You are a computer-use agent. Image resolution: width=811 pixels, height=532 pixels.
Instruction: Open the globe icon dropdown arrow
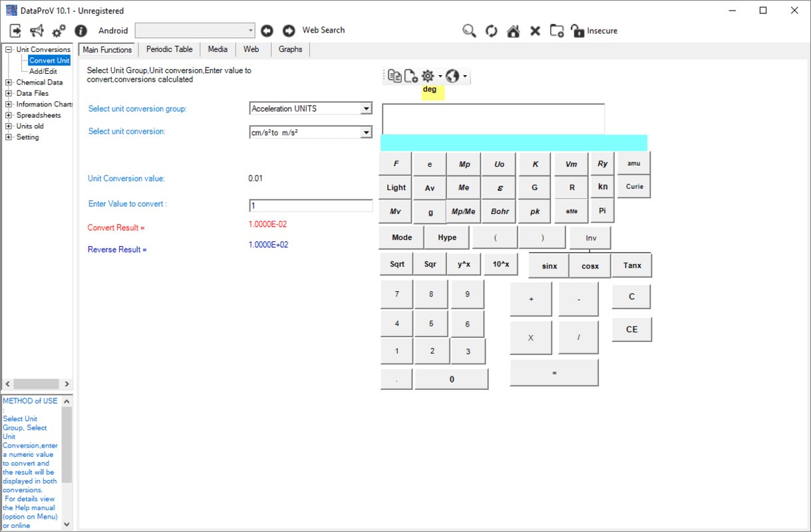464,76
